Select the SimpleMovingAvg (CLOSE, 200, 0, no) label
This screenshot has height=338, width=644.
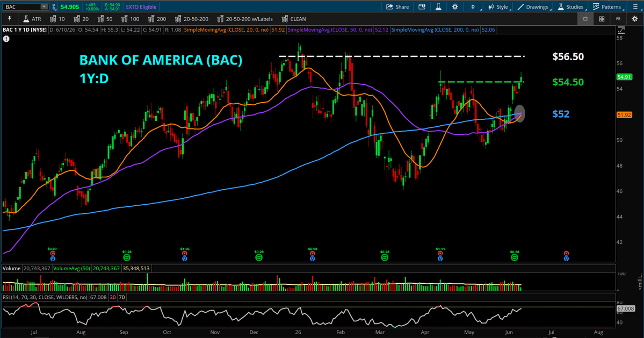coord(435,30)
